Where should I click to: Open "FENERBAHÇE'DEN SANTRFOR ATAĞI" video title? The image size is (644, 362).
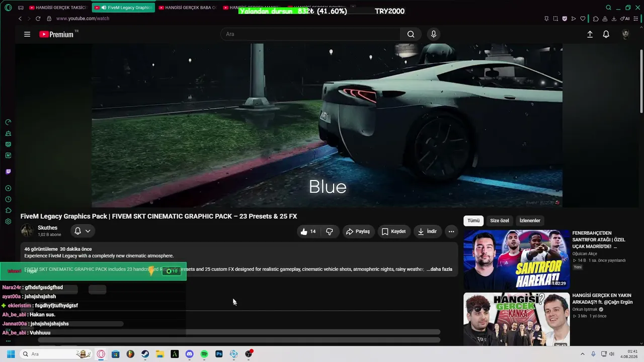[x=599, y=240]
